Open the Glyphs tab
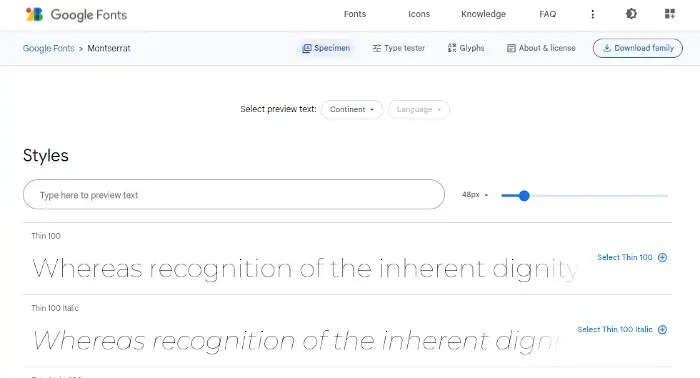The image size is (700, 378). [466, 48]
